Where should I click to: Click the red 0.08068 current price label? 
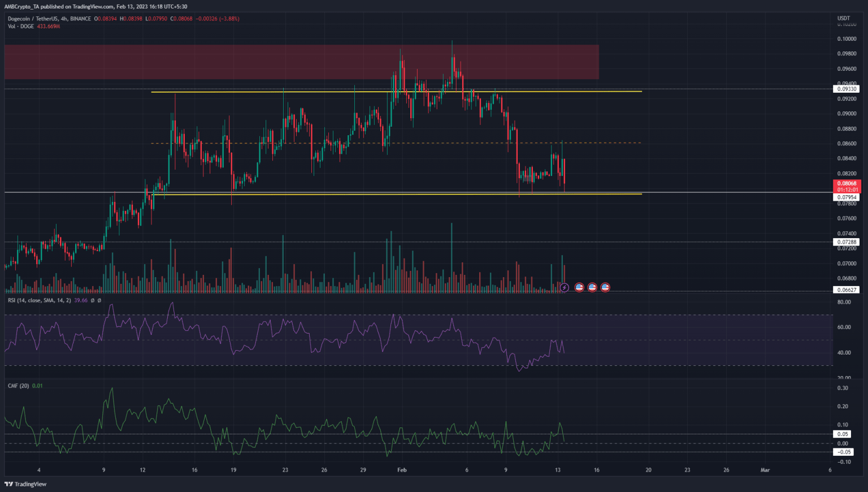click(846, 183)
